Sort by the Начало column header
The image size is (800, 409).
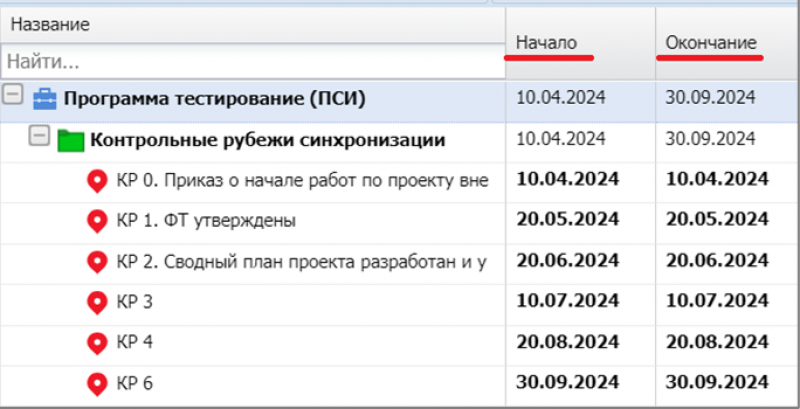click(x=546, y=43)
